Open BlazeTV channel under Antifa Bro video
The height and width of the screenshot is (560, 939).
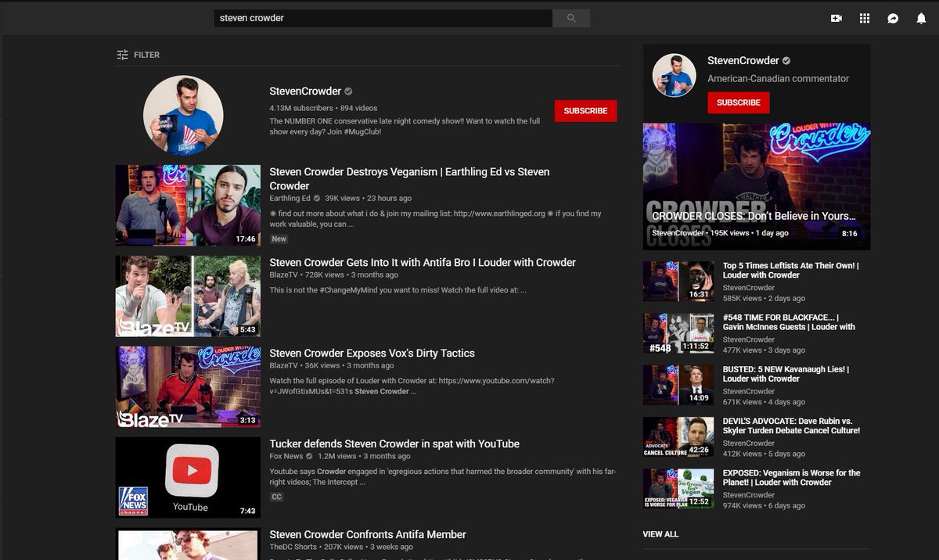pos(284,275)
